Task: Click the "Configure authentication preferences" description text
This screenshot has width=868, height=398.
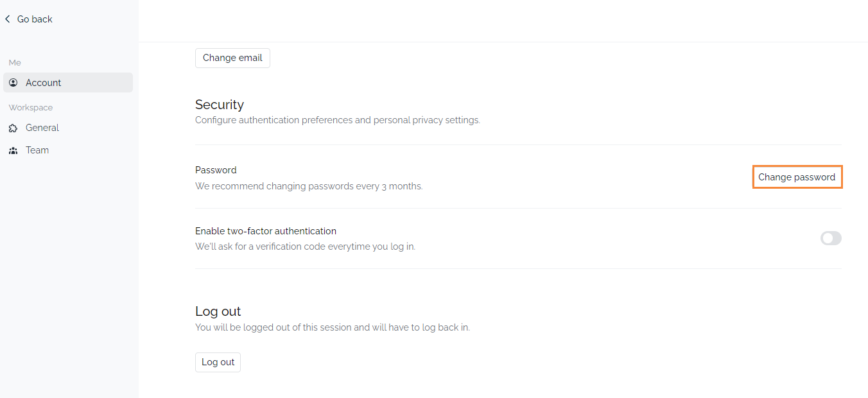Action: tap(337, 120)
